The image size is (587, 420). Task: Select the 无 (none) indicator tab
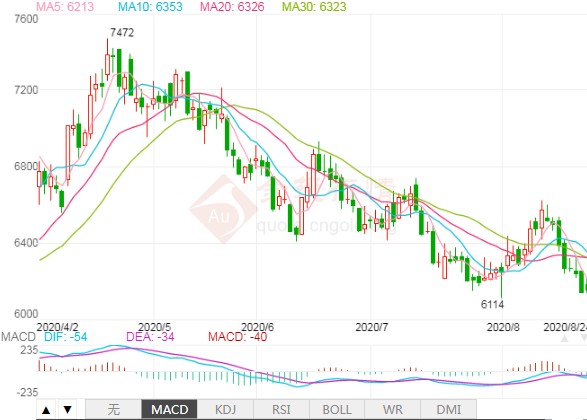tap(113, 409)
